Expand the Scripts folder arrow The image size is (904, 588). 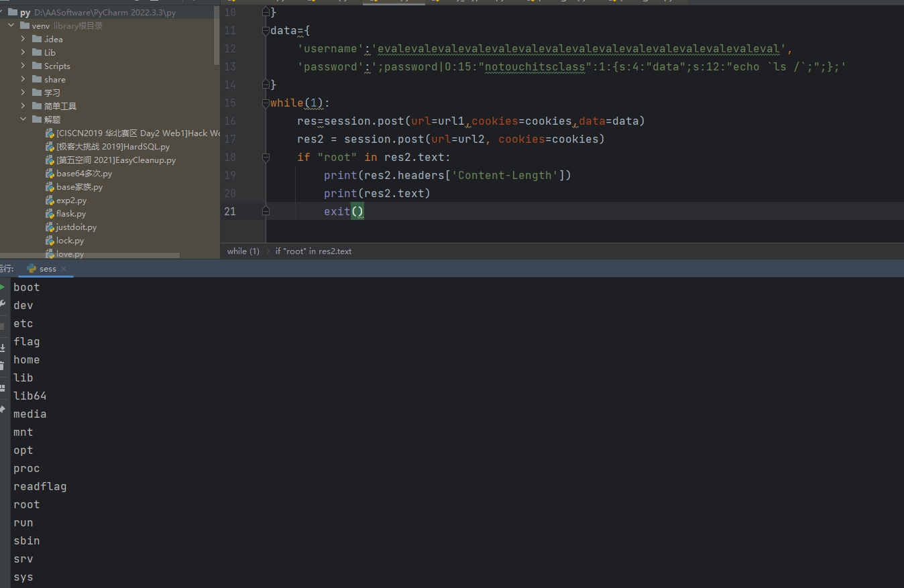[23, 66]
